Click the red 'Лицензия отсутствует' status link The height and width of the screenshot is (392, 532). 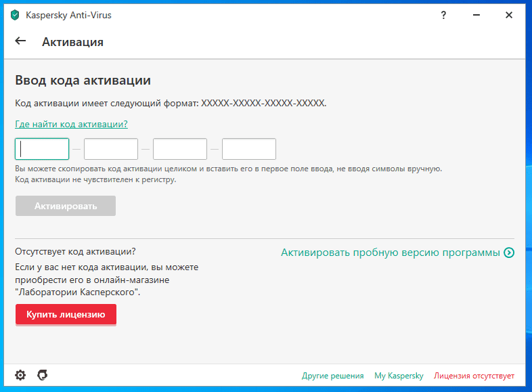[474, 376]
